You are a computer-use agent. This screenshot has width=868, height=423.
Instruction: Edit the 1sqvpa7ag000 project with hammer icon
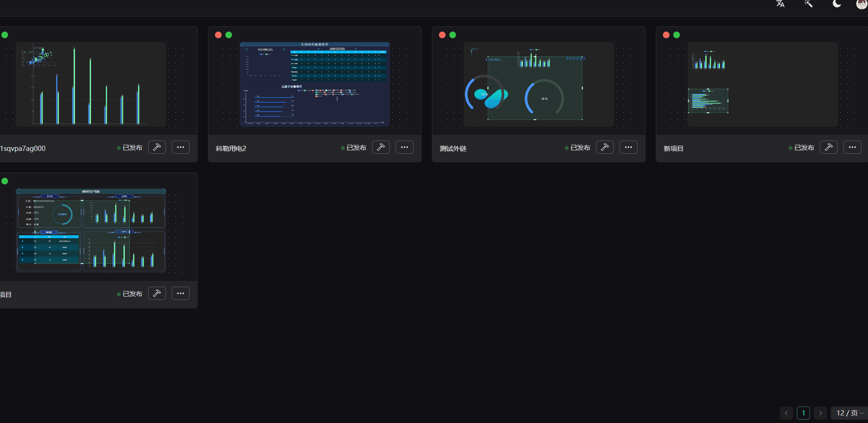tap(157, 147)
